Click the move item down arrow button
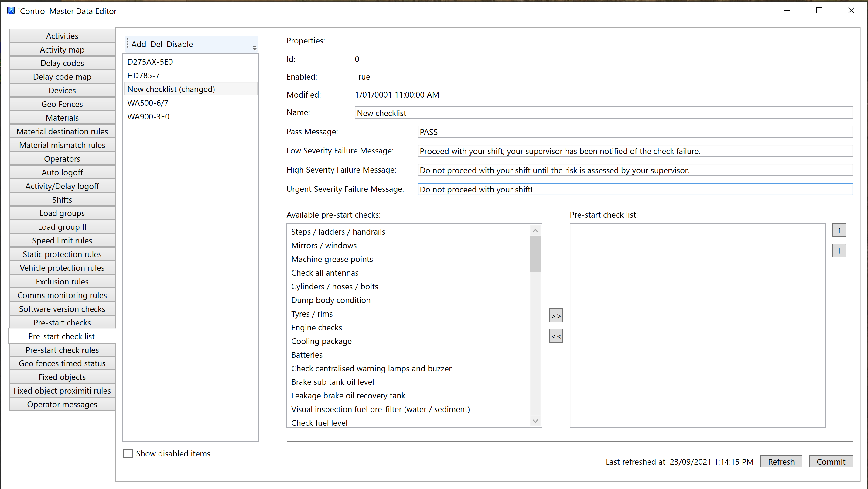 839,250
